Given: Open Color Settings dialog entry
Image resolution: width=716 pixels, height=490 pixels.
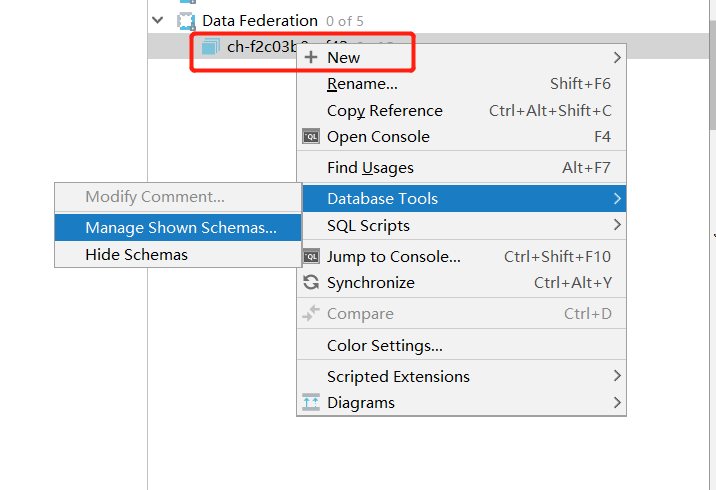Looking at the screenshot, I should (384, 346).
